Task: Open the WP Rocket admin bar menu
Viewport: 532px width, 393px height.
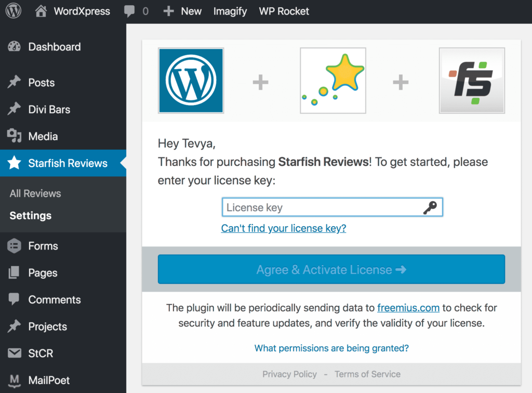Action: point(284,11)
